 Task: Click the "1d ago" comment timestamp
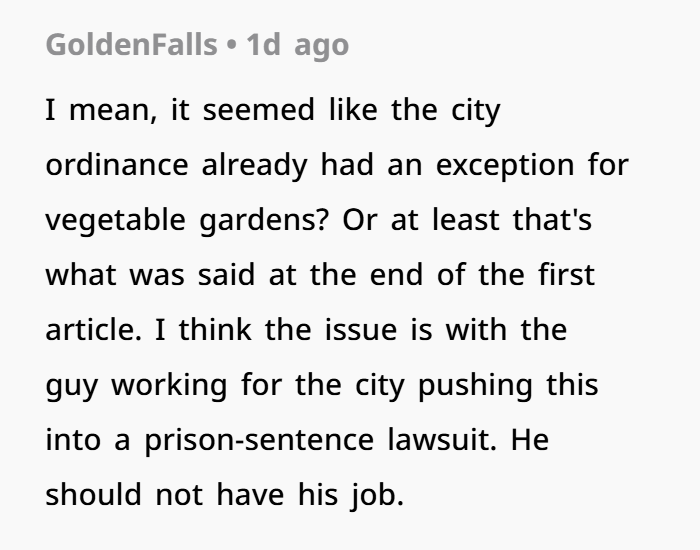[297, 45]
